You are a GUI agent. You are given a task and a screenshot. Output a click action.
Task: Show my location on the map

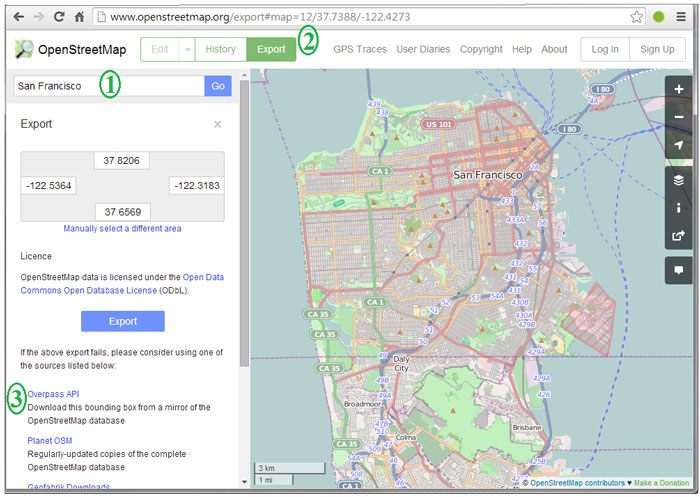point(679,145)
